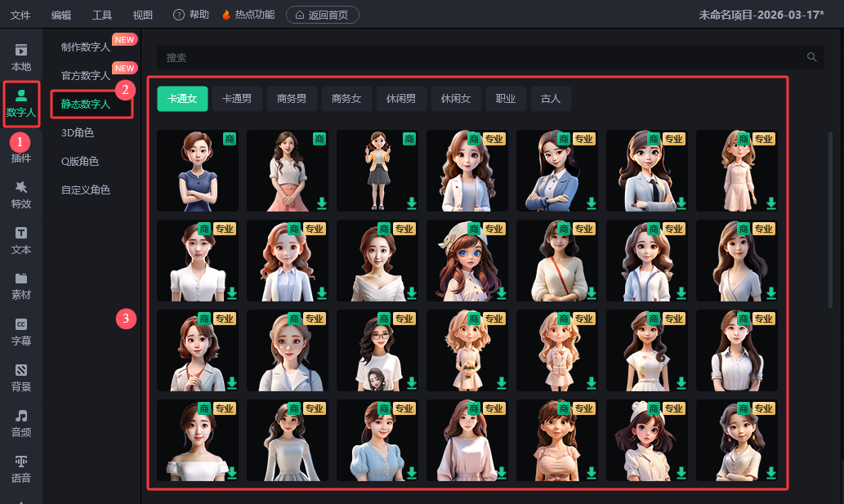Switch to the 商务男 category tab
Image resolution: width=844 pixels, height=504 pixels.
(x=292, y=99)
